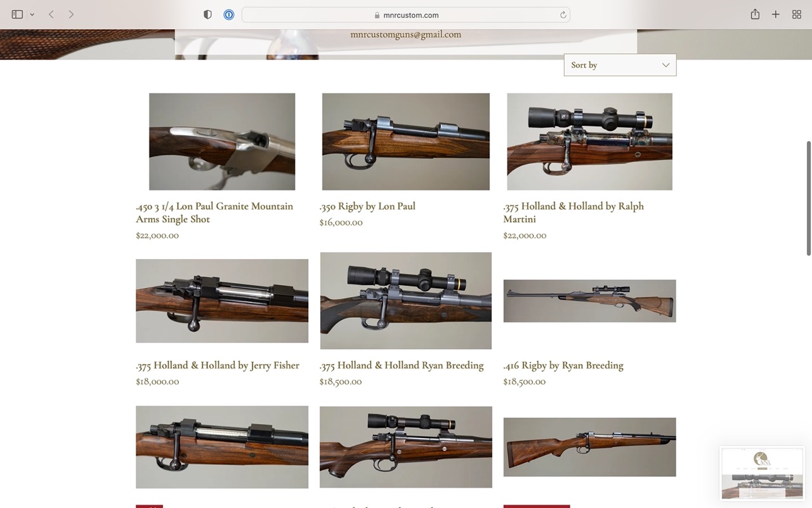
Task: Go forward to the next page
Action: pyautogui.click(x=71, y=15)
